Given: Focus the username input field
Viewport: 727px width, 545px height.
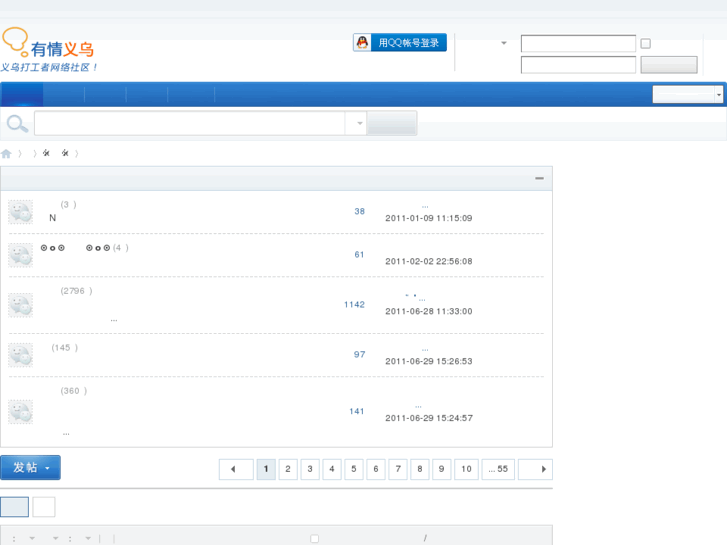Looking at the screenshot, I should (x=578, y=44).
